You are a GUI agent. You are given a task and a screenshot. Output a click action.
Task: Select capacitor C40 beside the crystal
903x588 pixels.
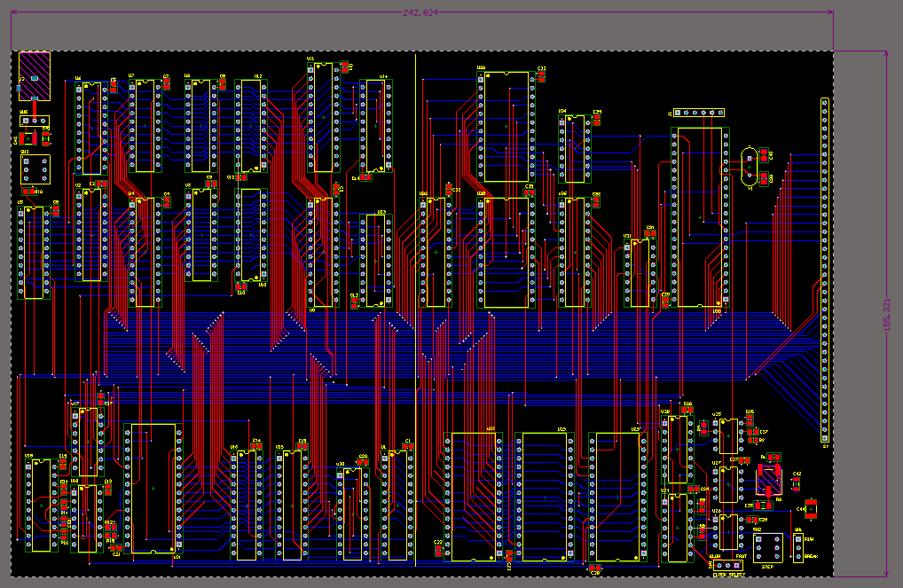(765, 155)
